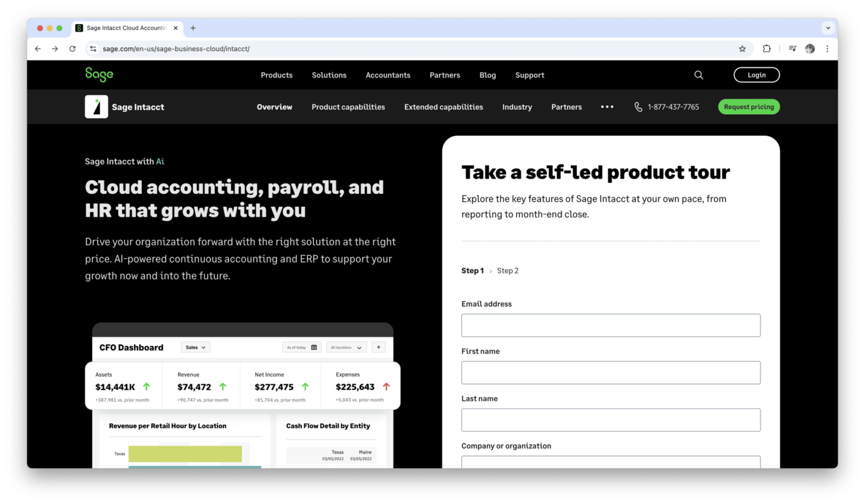The width and height of the screenshot is (865, 504).
Task: Click the Sage Intacct square logo icon
Action: coord(96,106)
